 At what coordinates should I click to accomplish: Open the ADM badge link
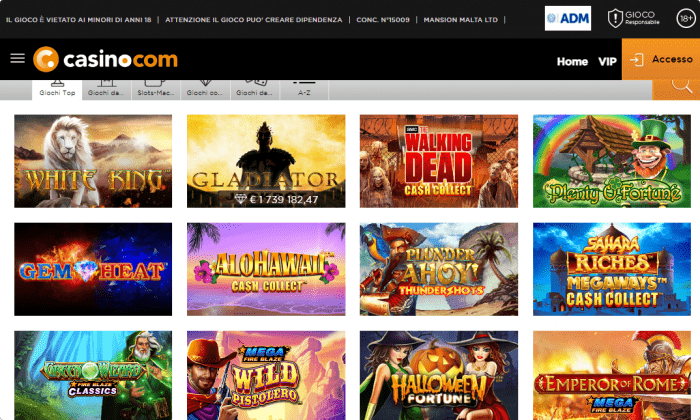pos(568,18)
